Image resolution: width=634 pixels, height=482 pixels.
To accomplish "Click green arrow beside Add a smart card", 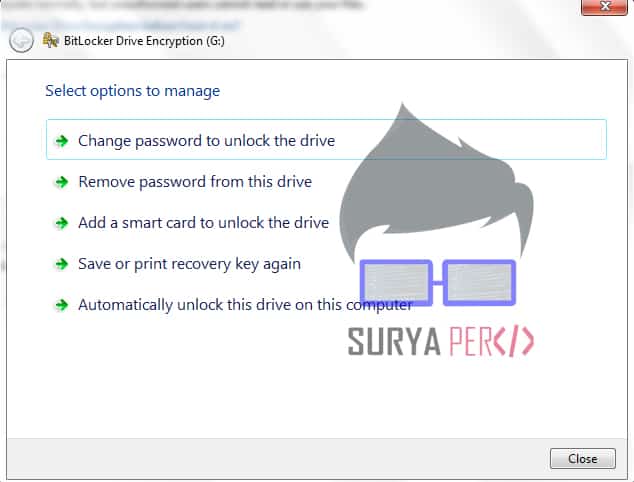I will [x=61, y=223].
